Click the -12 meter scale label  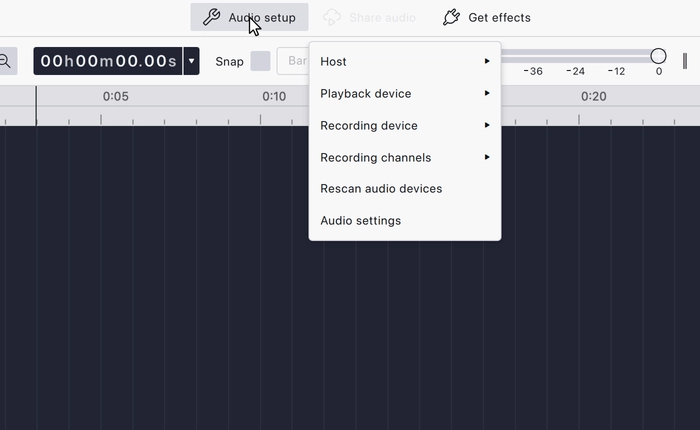pyautogui.click(x=617, y=71)
